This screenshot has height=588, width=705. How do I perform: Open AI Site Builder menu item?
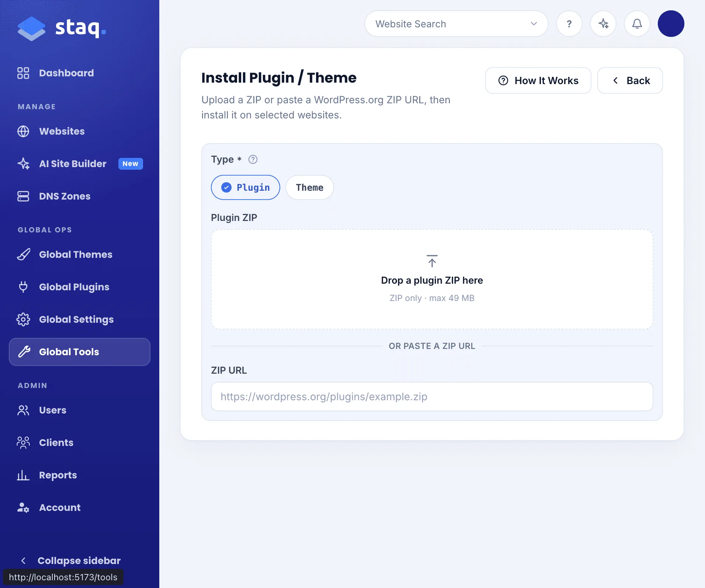pos(80,164)
